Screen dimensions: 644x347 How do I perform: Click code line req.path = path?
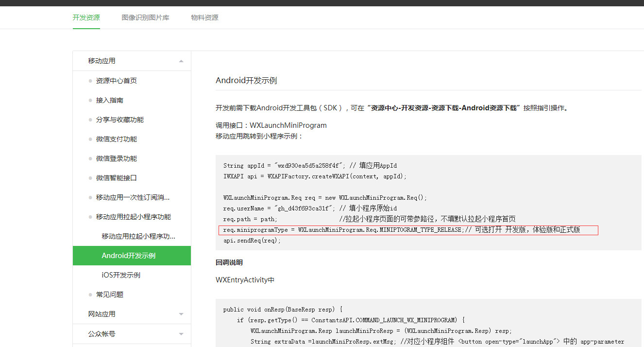370,219
